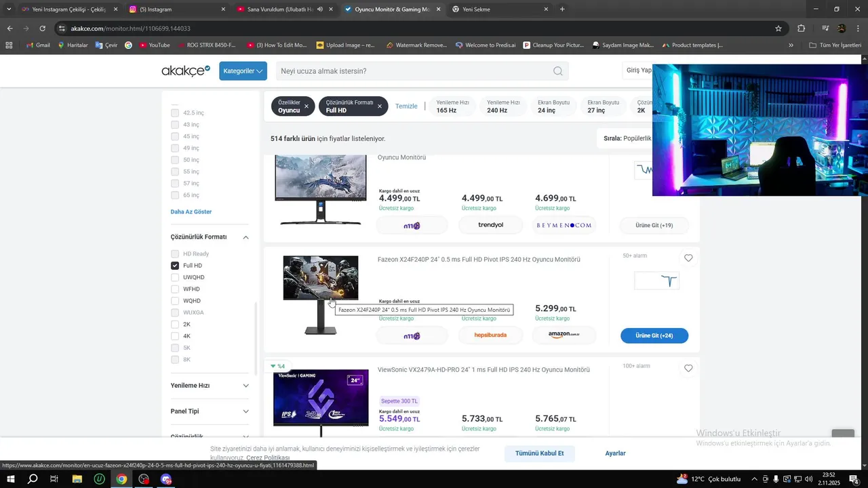This screenshot has height=488, width=868.
Task: Add ViewSonic VX2479A monitor to favorites
Action: click(x=688, y=368)
